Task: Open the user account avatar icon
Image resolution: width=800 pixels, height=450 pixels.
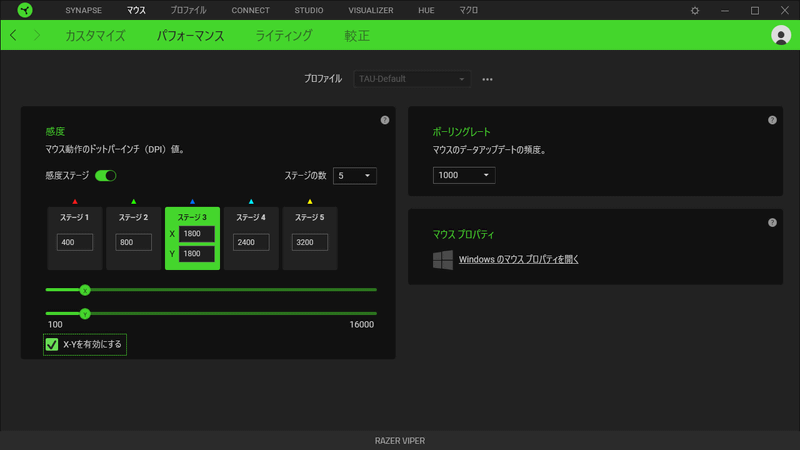Action: pyautogui.click(x=781, y=35)
